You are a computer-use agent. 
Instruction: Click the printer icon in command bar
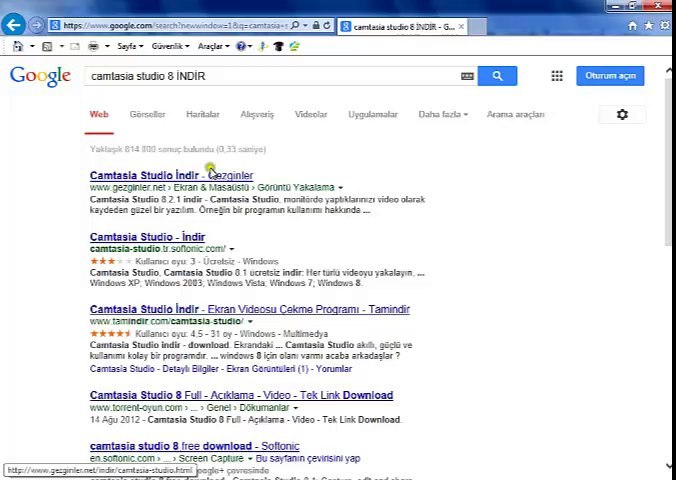pyautogui.click(x=93, y=46)
